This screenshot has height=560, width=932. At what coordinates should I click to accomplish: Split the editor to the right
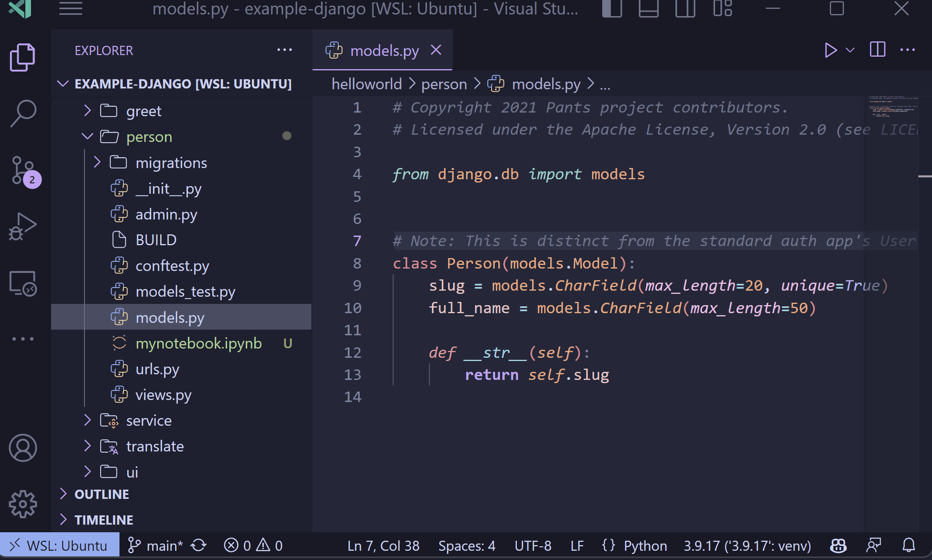877,50
